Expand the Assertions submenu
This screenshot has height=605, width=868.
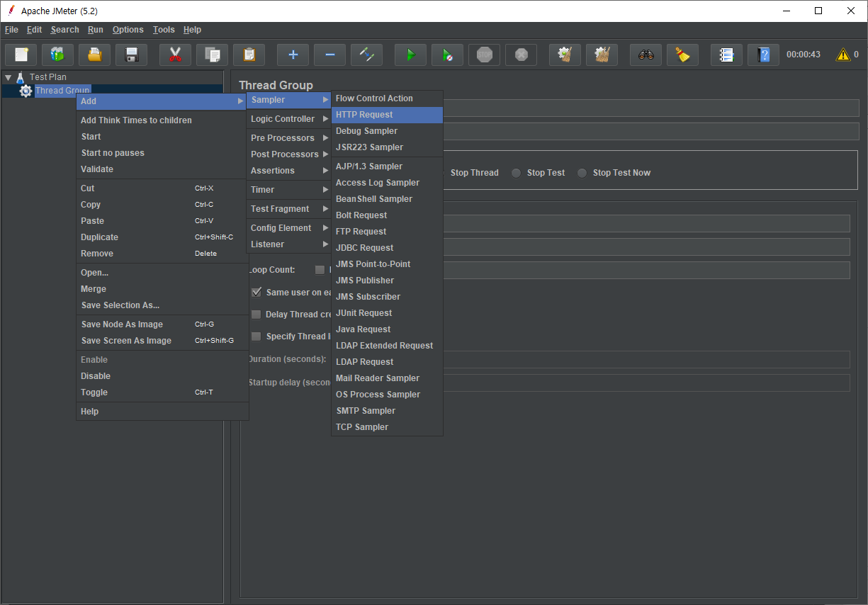pos(289,171)
